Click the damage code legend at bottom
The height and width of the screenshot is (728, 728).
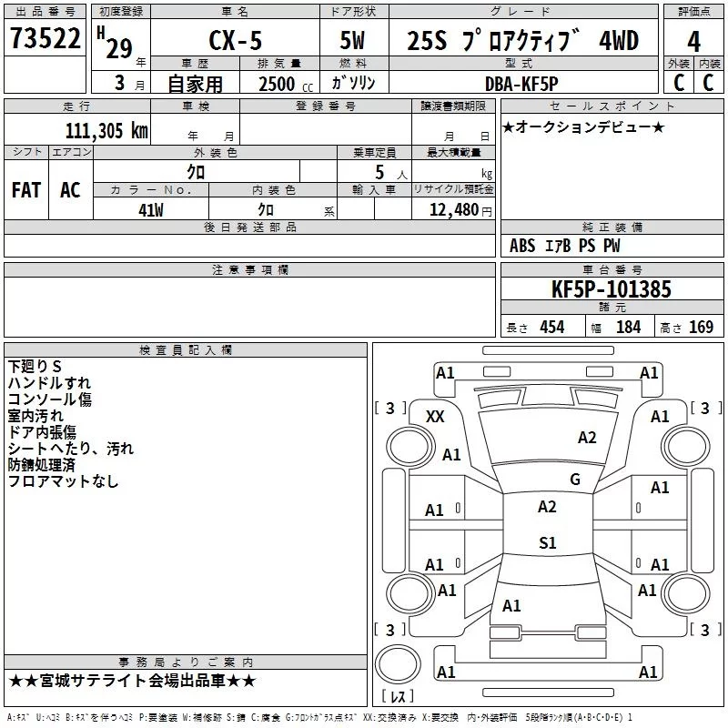319,717
